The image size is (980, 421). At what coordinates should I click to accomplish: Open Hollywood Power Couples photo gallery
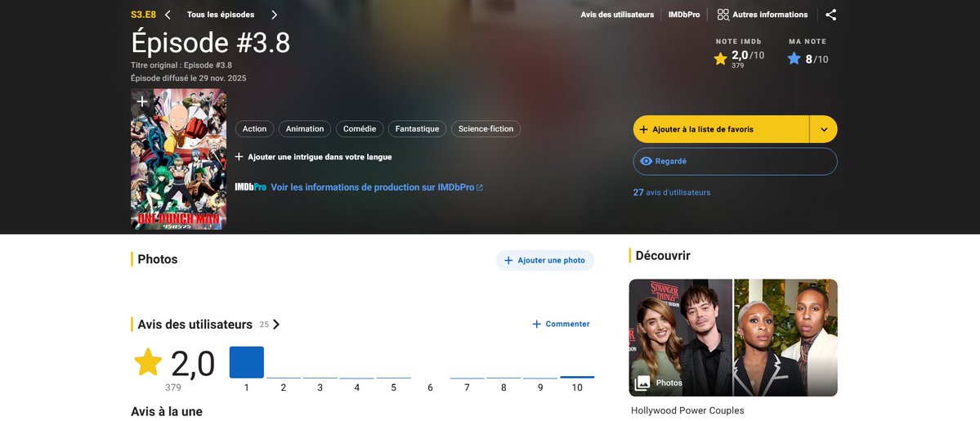(733, 338)
